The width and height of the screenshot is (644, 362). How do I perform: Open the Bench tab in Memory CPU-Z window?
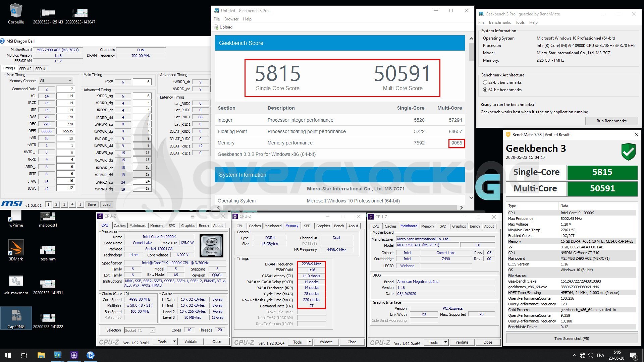coord(339,226)
